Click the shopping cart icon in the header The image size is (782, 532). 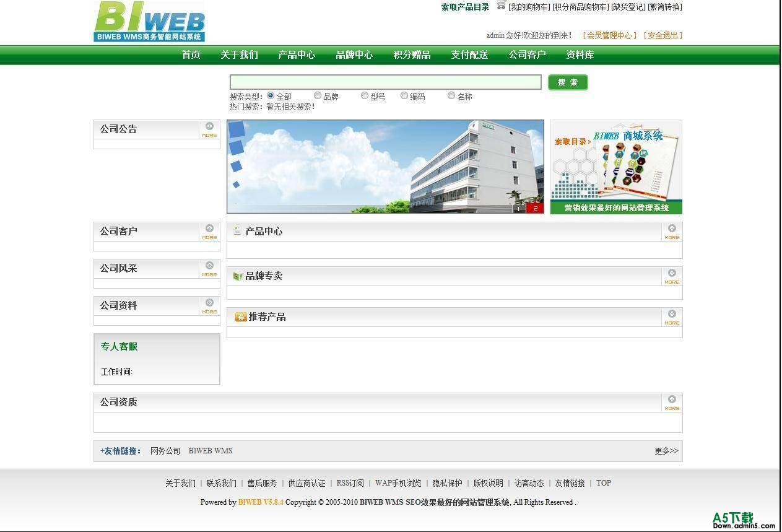coord(501,6)
